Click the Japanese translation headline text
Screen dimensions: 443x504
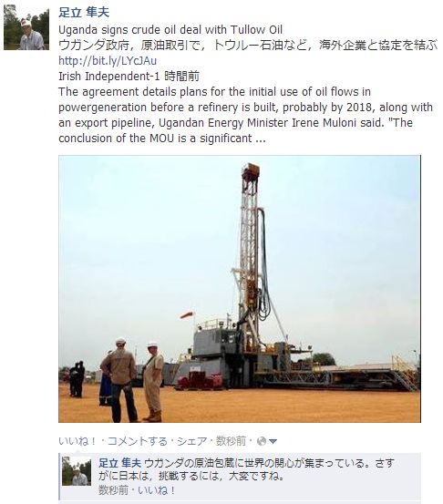coord(248,45)
